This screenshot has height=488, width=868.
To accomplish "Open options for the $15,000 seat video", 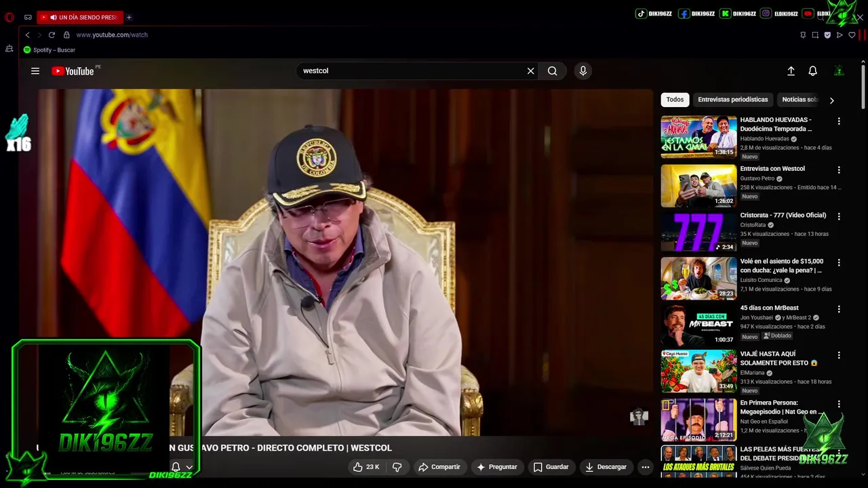I will pos(839,262).
